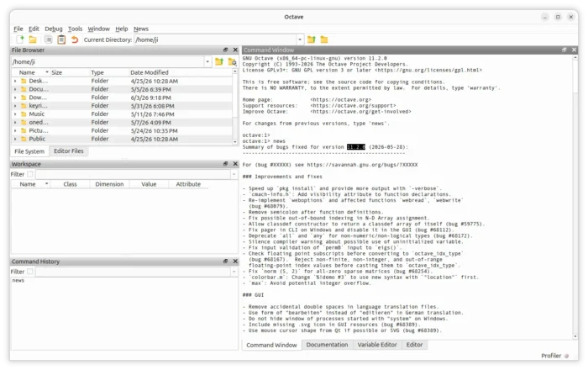Open the Window menu
The height and width of the screenshot is (370, 588).
[98, 29]
